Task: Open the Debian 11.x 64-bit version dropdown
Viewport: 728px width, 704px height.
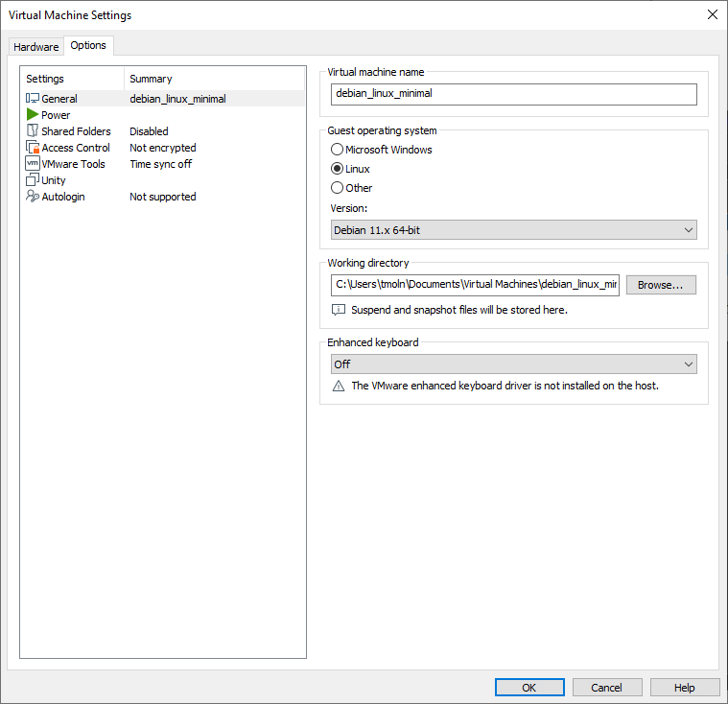Action: coord(513,230)
